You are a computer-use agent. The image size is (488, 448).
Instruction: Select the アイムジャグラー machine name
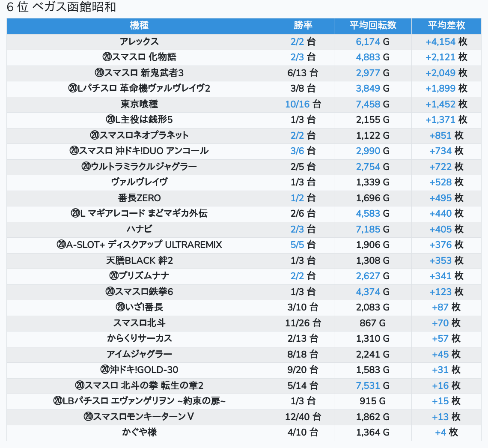pyautogui.click(x=139, y=354)
